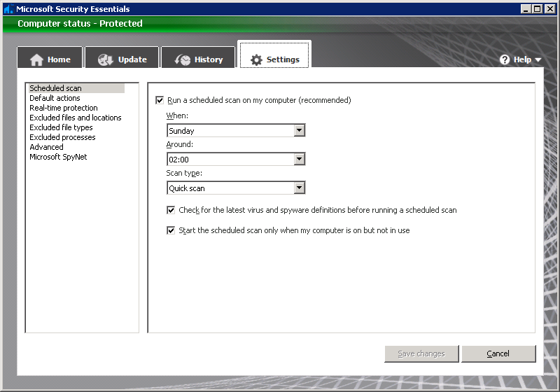Open the Scan type dropdown arrow
The width and height of the screenshot is (560, 392).
coord(300,188)
